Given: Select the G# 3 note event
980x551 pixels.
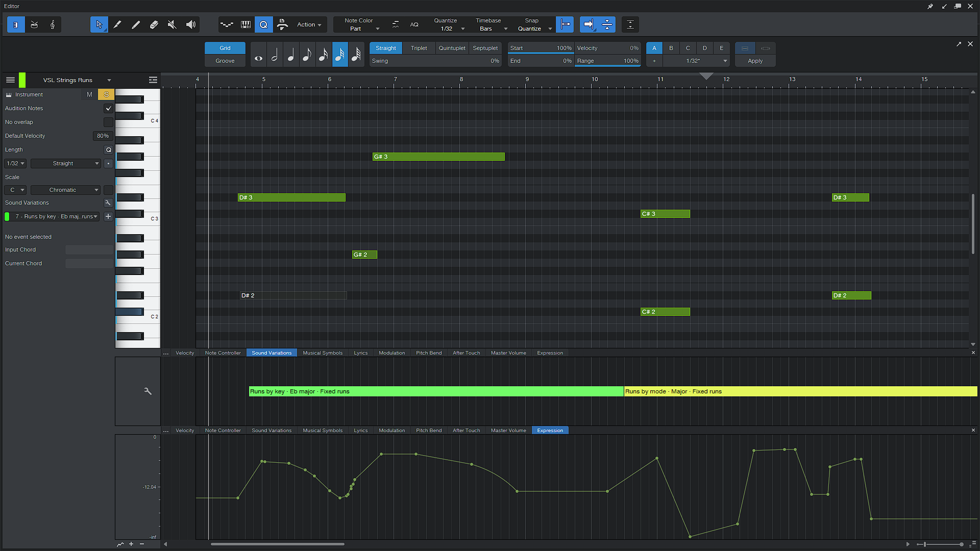Looking at the screenshot, I should pyautogui.click(x=438, y=157).
